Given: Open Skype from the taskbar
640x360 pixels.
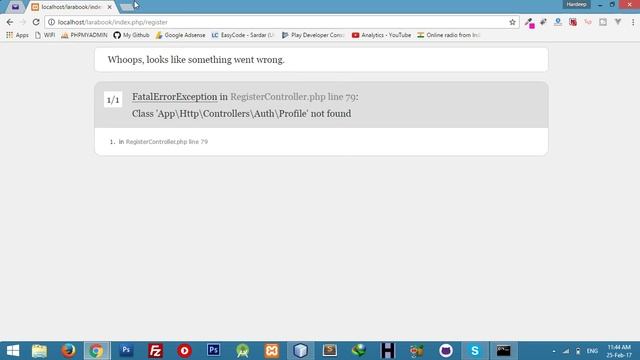Looking at the screenshot, I should click(x=475, y=351).
